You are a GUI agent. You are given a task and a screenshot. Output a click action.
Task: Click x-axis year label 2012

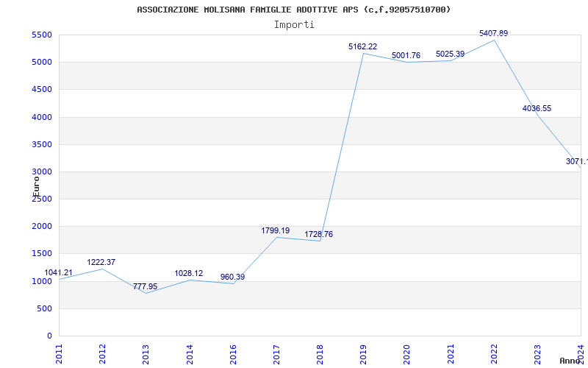(x=102, y=354)
